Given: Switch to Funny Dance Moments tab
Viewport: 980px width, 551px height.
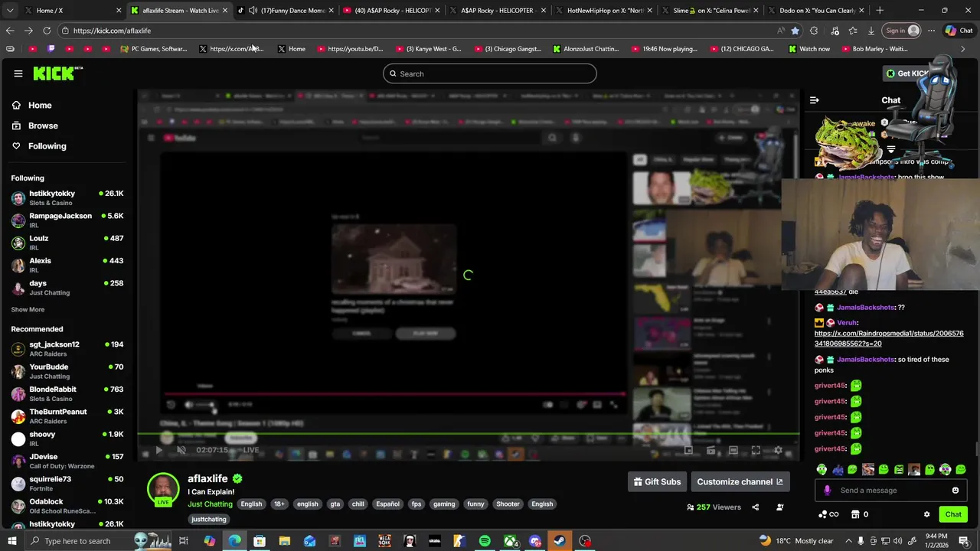Looking at the screenshot, I should (x=285, y=11).
